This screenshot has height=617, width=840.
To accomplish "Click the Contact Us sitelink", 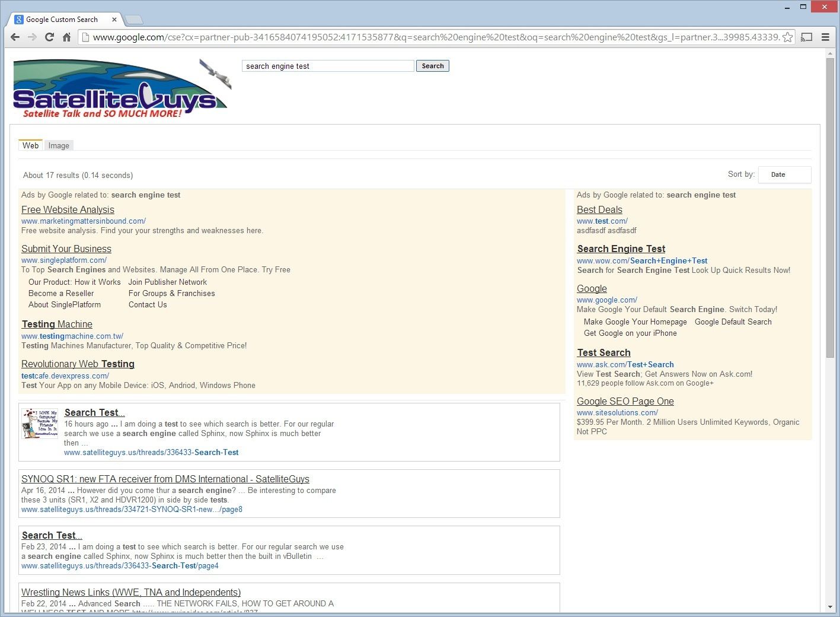I will click(148, 305).
